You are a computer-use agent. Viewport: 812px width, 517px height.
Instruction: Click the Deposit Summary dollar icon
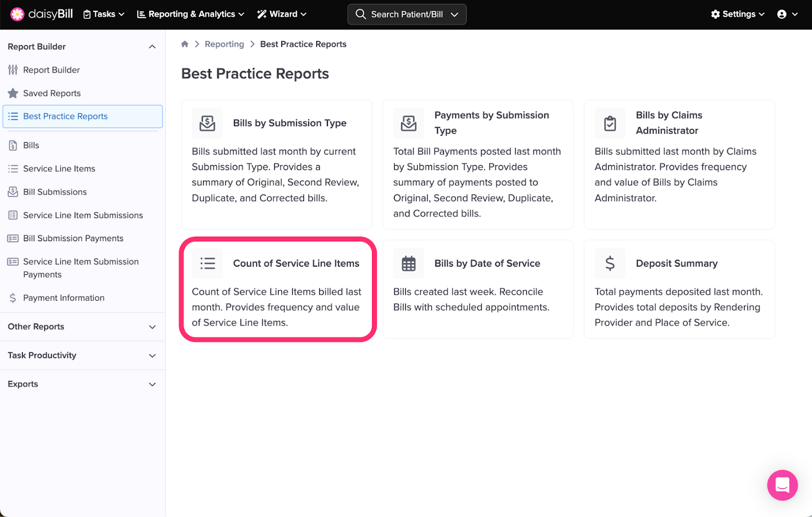(610, 263)
